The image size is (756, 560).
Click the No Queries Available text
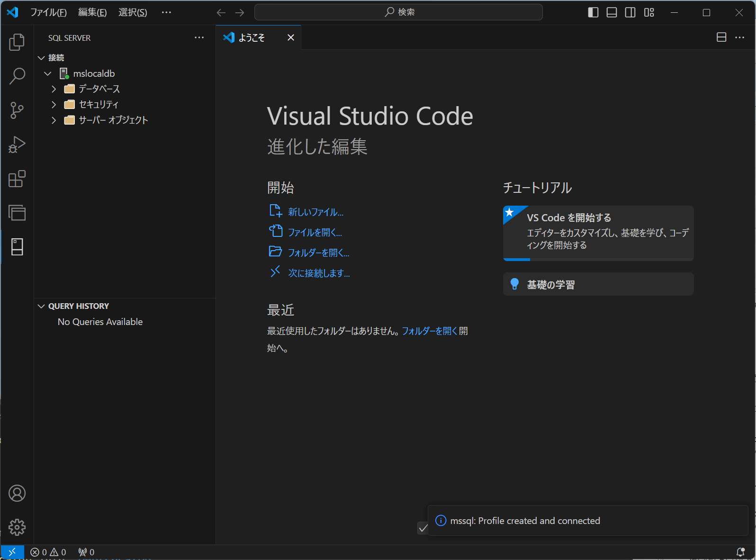click(100, 322)
